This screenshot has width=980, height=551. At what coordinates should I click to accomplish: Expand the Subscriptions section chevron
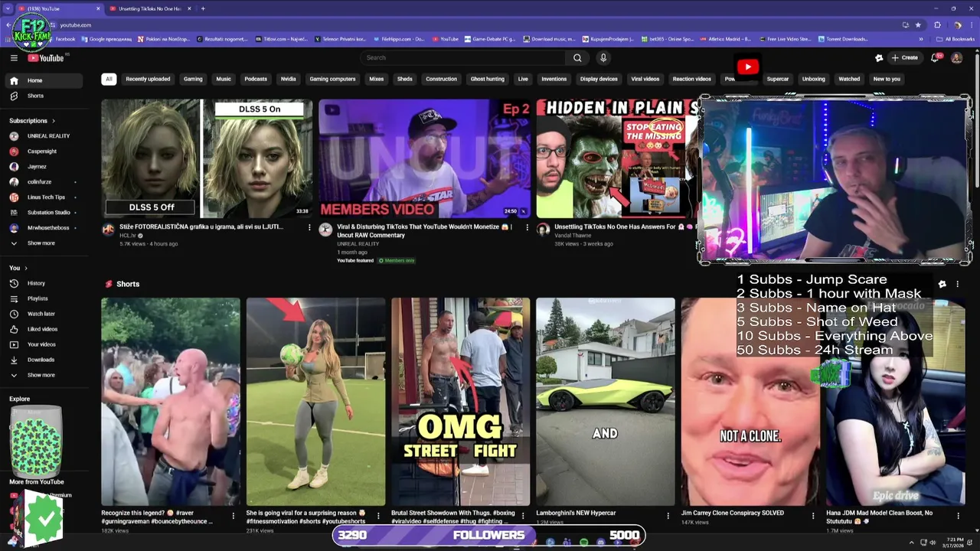pos(54,121)
